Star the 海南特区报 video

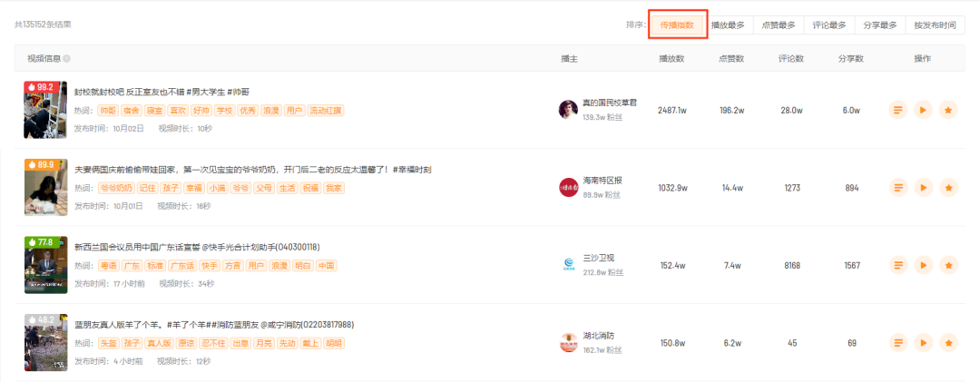coord(948,188)
